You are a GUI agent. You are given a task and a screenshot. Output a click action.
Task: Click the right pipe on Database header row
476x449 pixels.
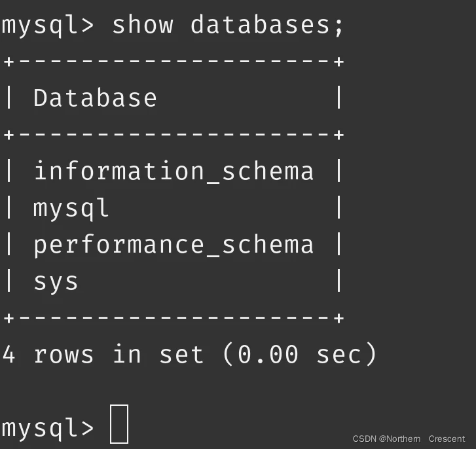coord(339,97)
